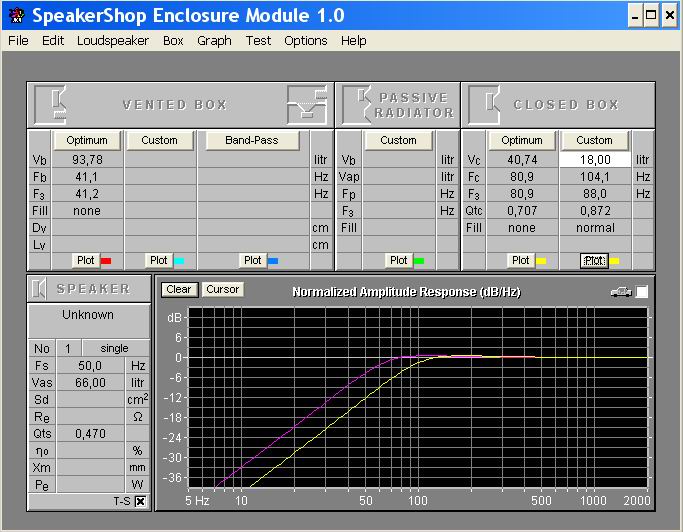Image resolution: width=683 pixels, height=532 pixels.
Task: Click closed box optimum Vc value 40,74
Action: (522, 159)
